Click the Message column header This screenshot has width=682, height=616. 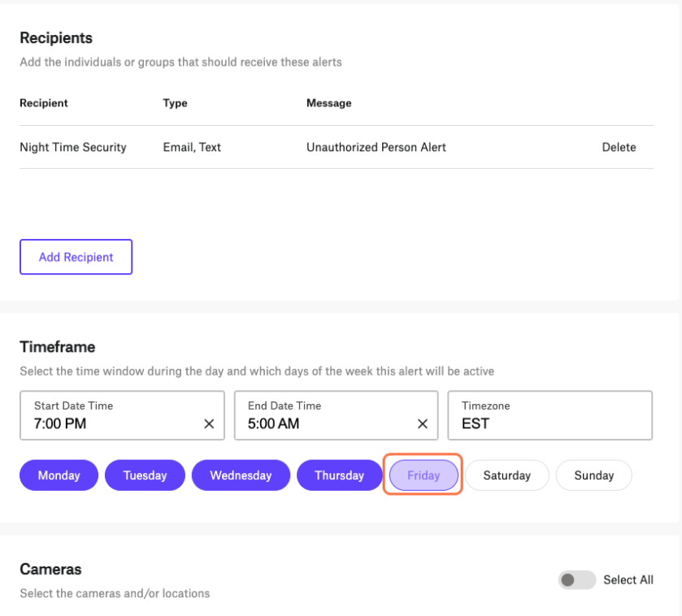(x=329, y=103)
